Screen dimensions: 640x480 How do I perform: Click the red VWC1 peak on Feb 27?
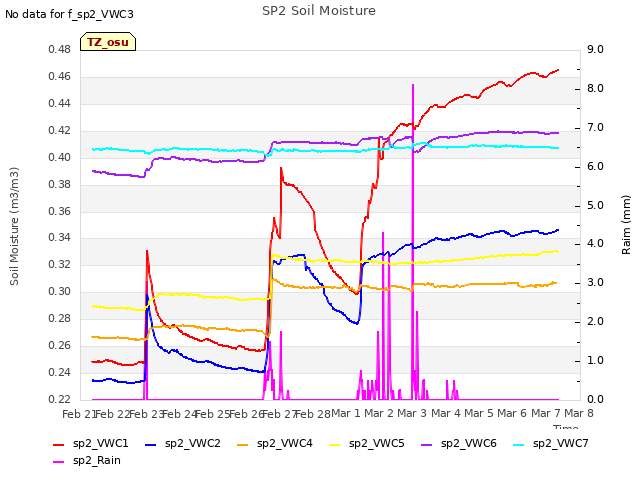click(281, 168)
